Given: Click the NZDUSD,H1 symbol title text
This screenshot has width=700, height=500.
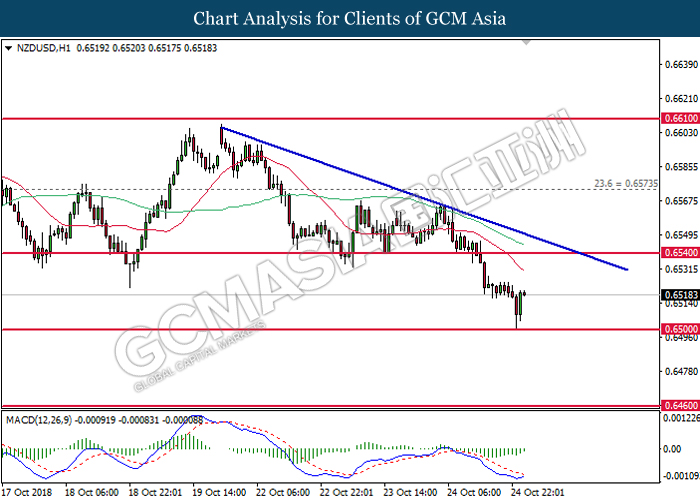Looking at the screenshot, I should point(43,48).
